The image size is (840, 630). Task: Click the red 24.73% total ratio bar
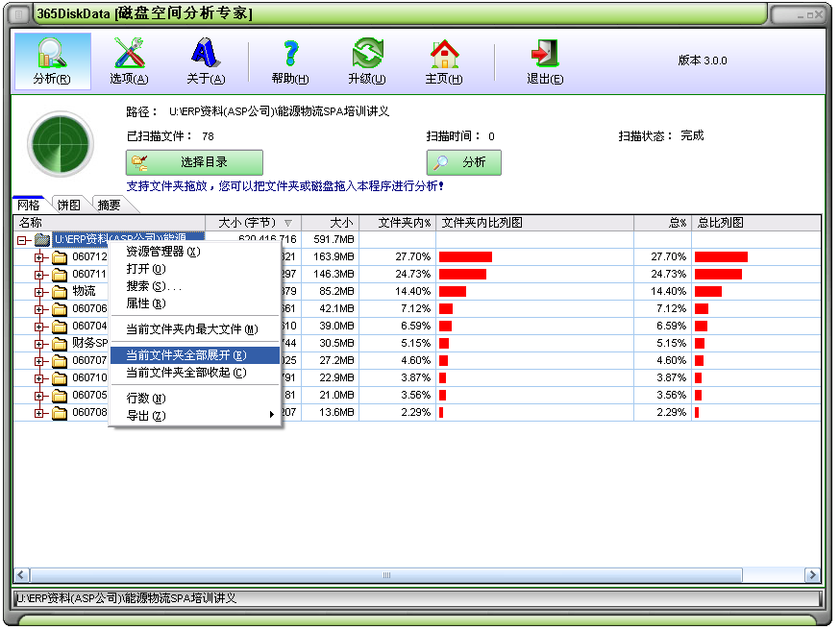point(718,274)
